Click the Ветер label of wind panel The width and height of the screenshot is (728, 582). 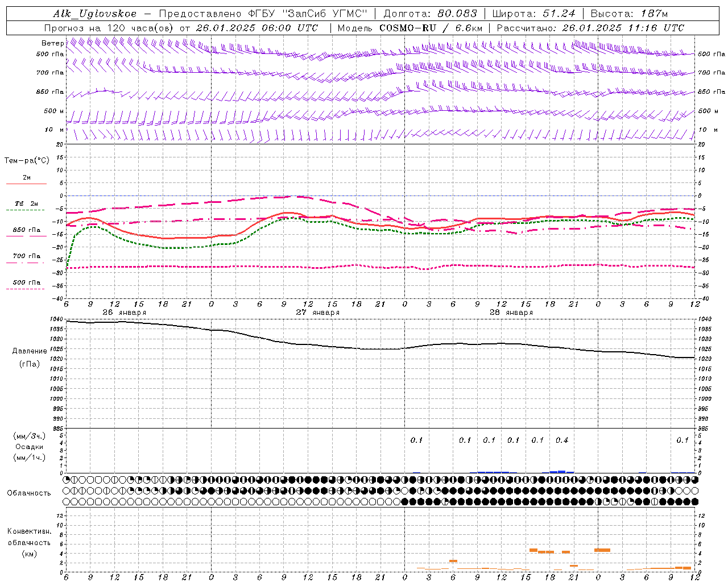pyautogui.click(x=52, y=43)
